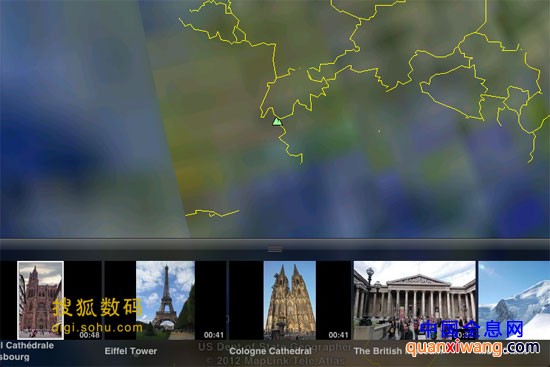Click the 00:48 duration on Strasbourg tour
The image size is (550, 367).
[89, 335]
